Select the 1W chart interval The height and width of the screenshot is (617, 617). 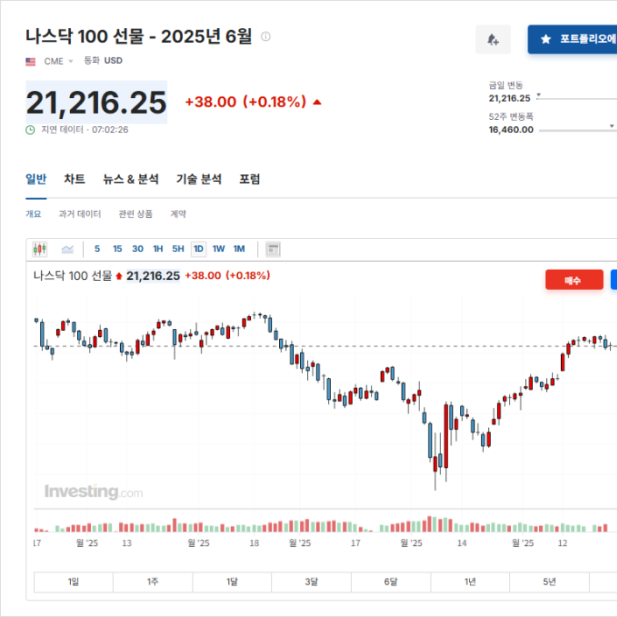click(x=219, y=249)
